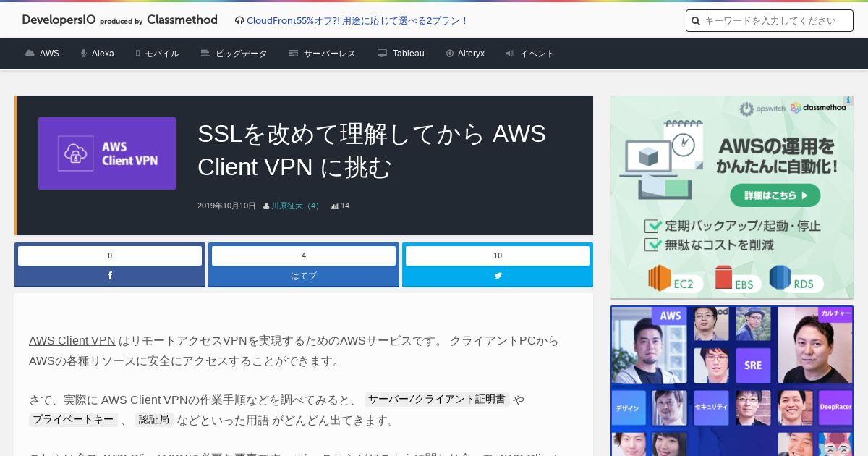Open the ビッグデータ navigation menu item

(242, 54)
